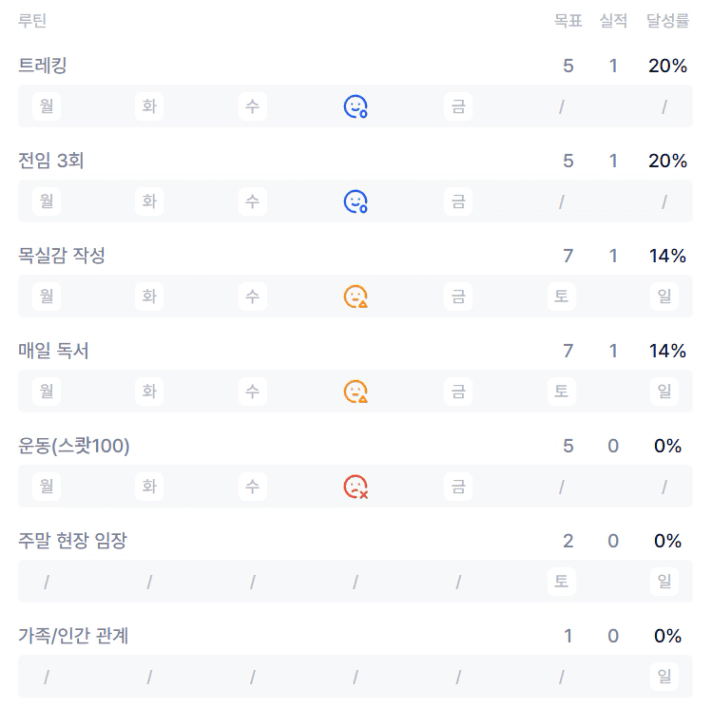
Task: Click the orange face icon in 목실감 작성 row
Action: (x=356, y=296)
